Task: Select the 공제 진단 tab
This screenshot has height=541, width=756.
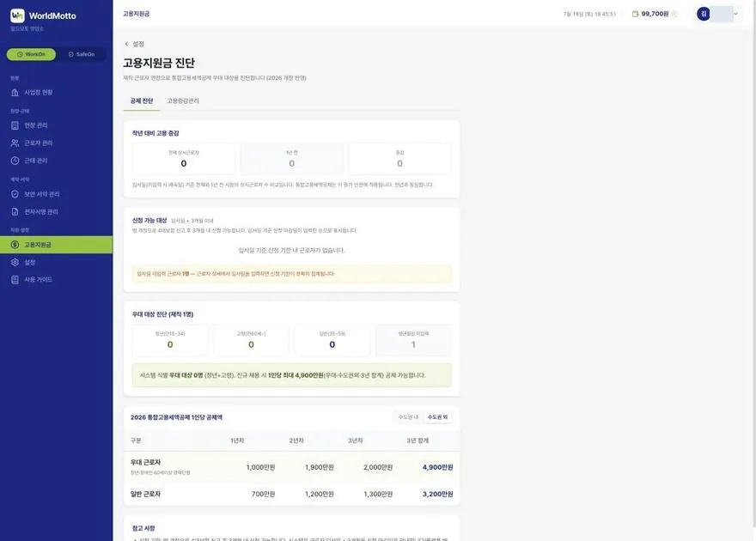Action: pyautogui.click(x=141, y=100)
